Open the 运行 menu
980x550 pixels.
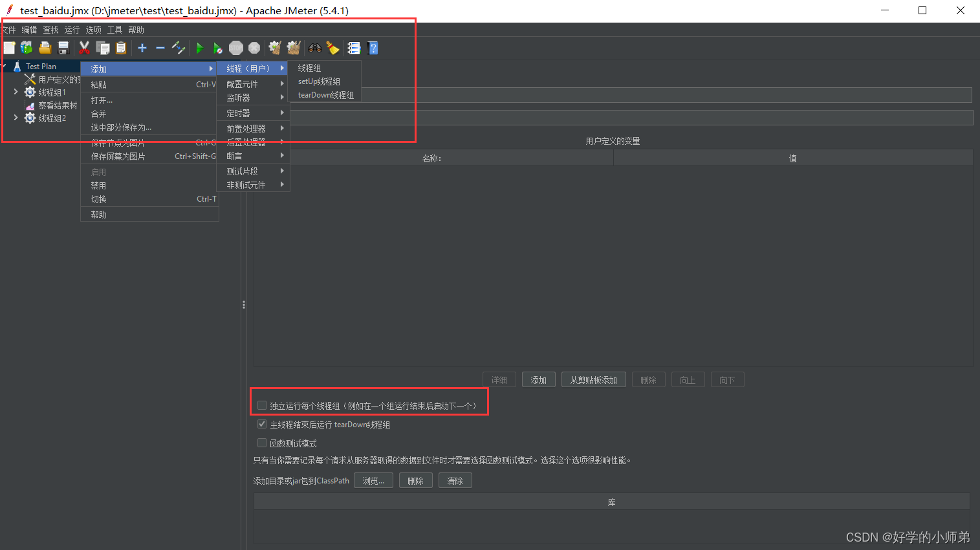(72, 30)
